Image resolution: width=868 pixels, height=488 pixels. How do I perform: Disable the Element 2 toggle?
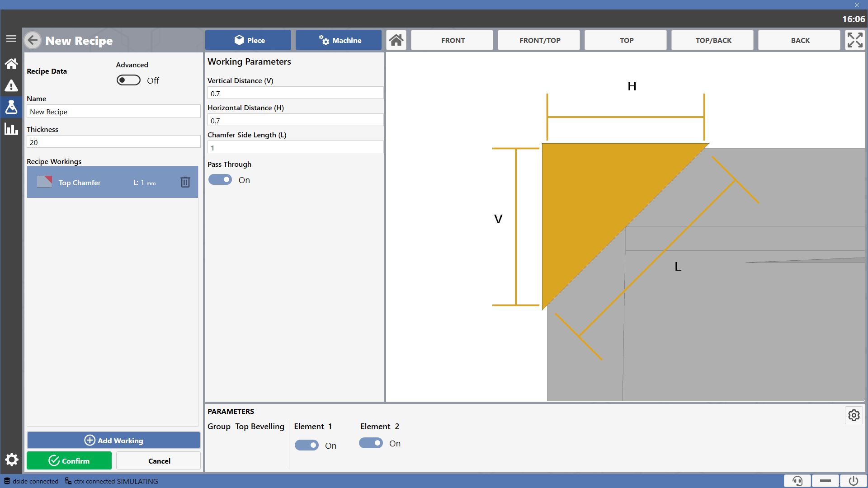tap(371, 443)
